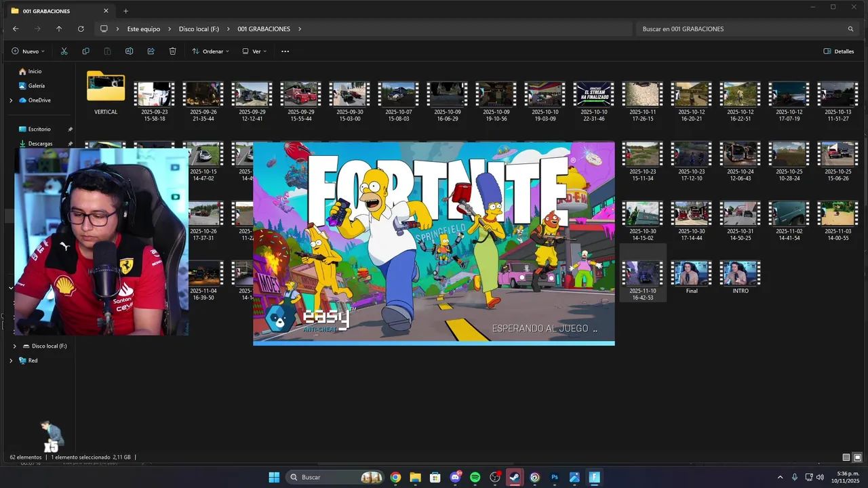Click Este equipo breadcrumb

point(144,29)
